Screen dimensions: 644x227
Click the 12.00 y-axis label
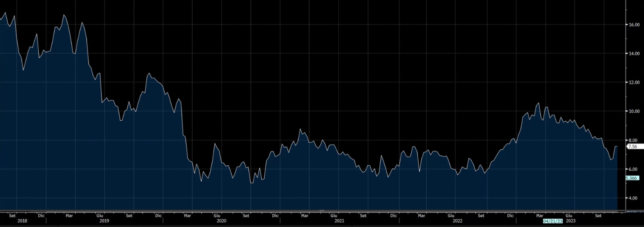634,82
